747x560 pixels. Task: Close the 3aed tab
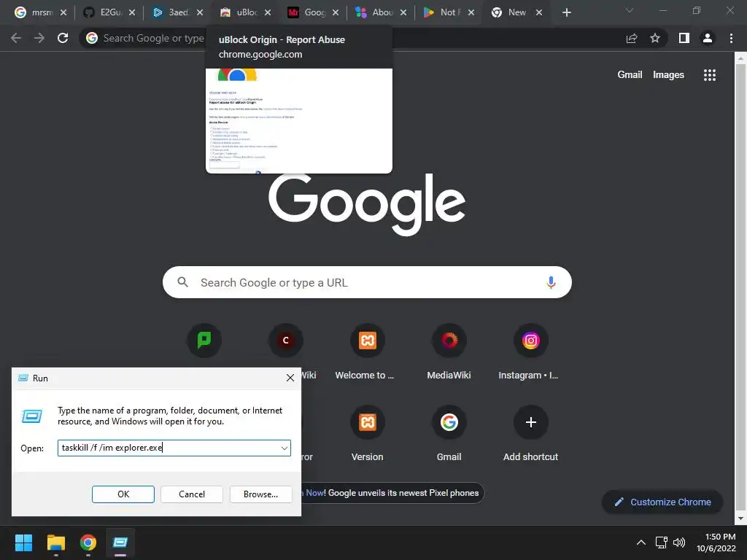[200, 12]
